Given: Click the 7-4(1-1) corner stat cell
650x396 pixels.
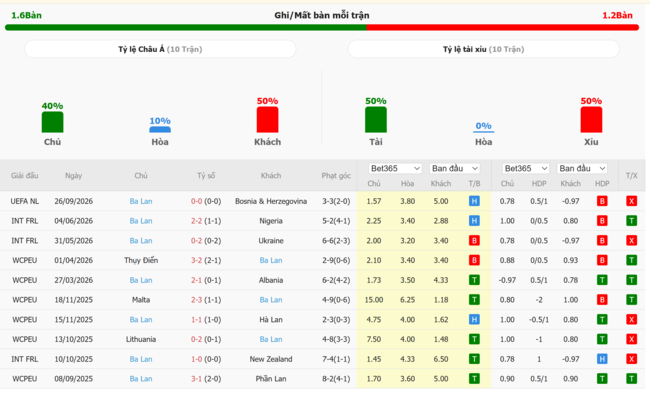Looking at the screenshot, I should tap(336, 359).
